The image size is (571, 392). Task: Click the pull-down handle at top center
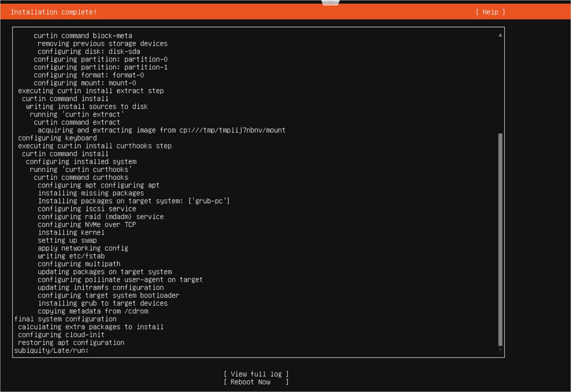(330, 3)
